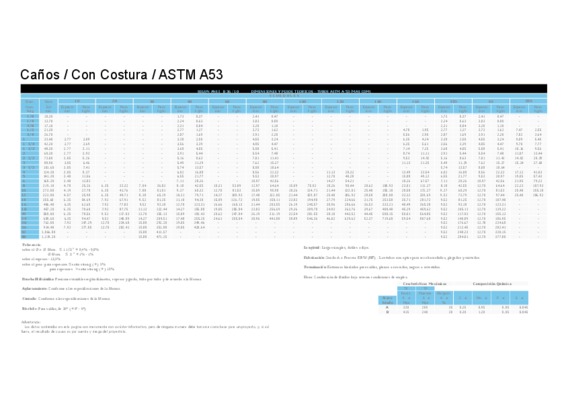Screen dimensions: 566x400
Task: Select the 'Advertencia' disclaimer paragraph
Action: point(145,327)
